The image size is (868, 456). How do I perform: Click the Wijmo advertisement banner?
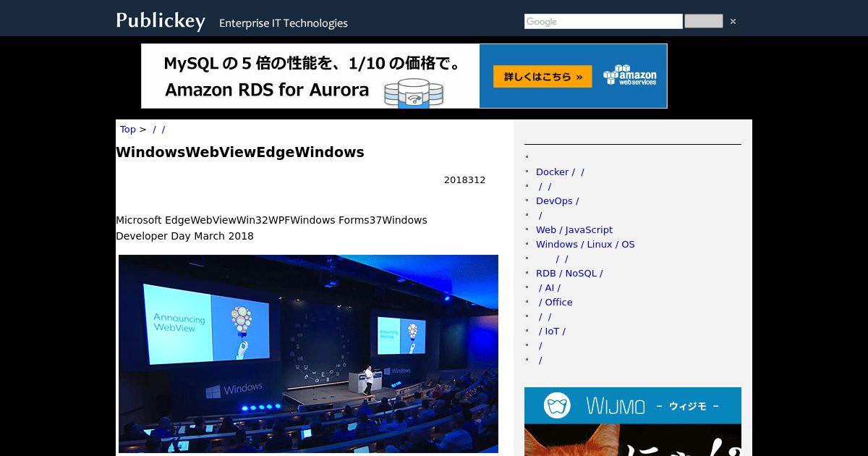[633, 421]
